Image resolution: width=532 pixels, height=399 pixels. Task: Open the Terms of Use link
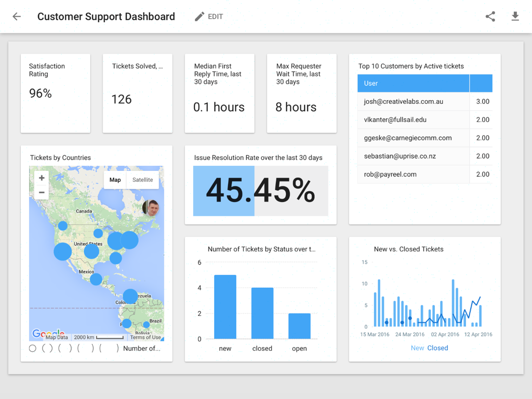(145, 337)
